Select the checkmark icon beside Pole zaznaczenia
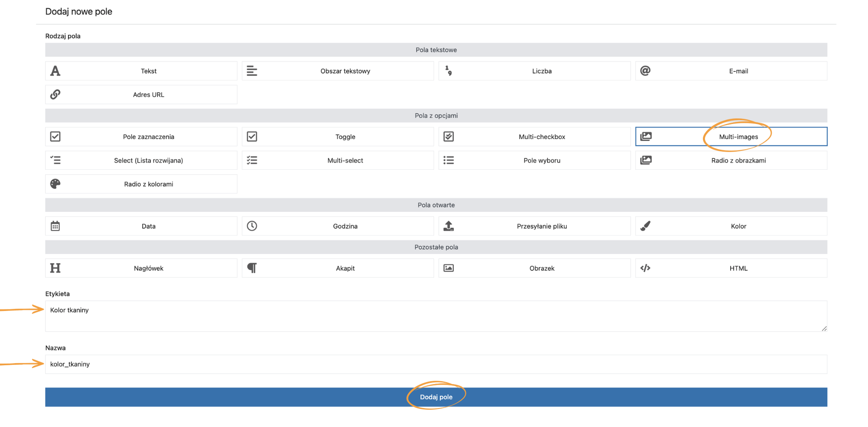Viewport: 868px width, 427px height. pos(55,136)
